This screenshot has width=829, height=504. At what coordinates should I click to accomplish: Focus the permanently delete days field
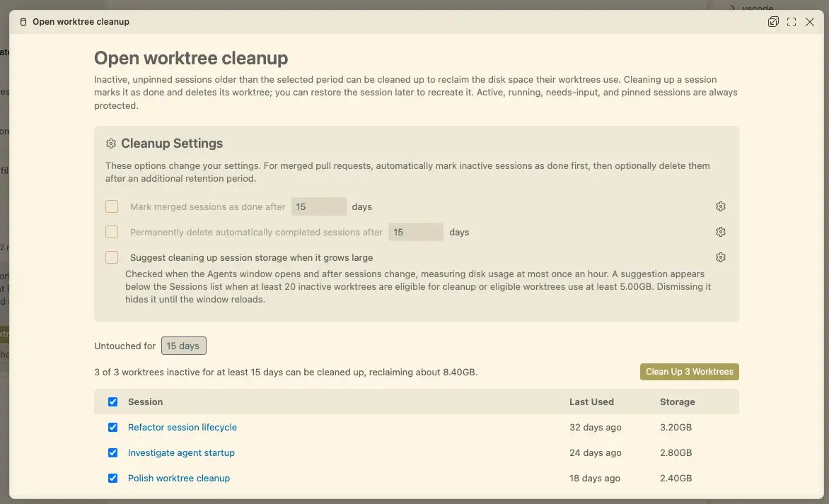416,232
